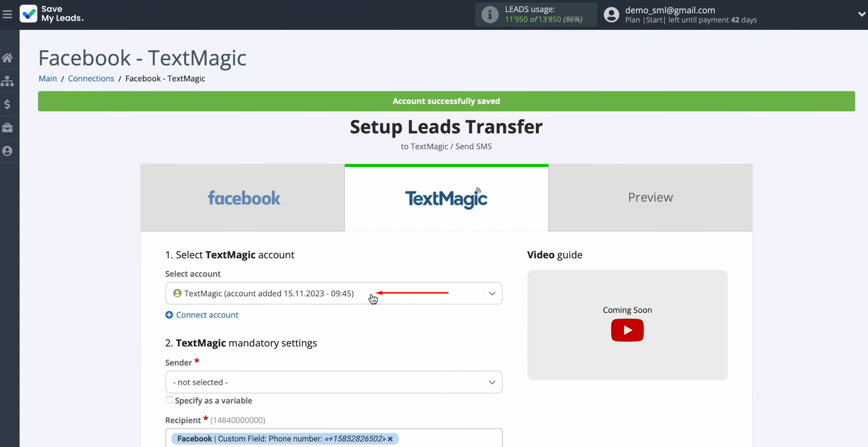Open the Sender dropdown showing not selected

click(x=334, y=382)
